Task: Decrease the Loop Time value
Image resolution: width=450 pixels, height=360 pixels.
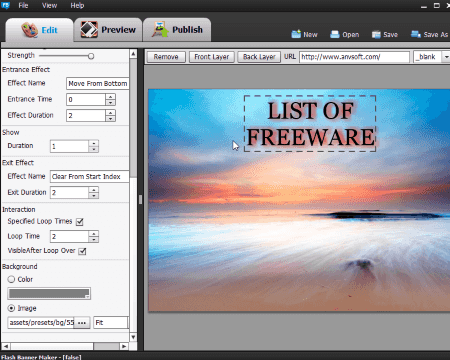Action: (94, 240)
